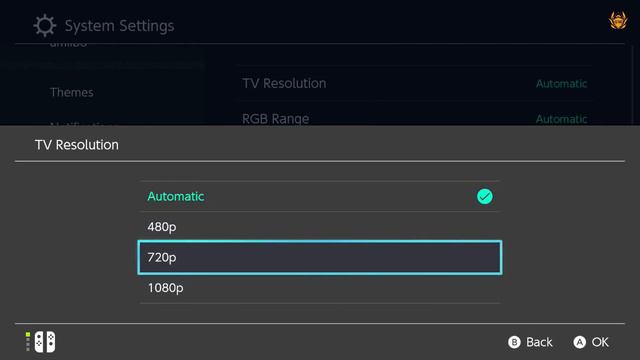Screen dimensions: 640x360
Task: Confirm with the OK label
Action: (600, 342)
